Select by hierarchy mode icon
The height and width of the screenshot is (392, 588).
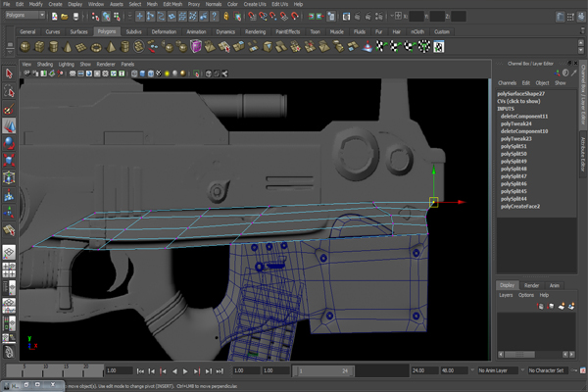[x=95, y=16]
